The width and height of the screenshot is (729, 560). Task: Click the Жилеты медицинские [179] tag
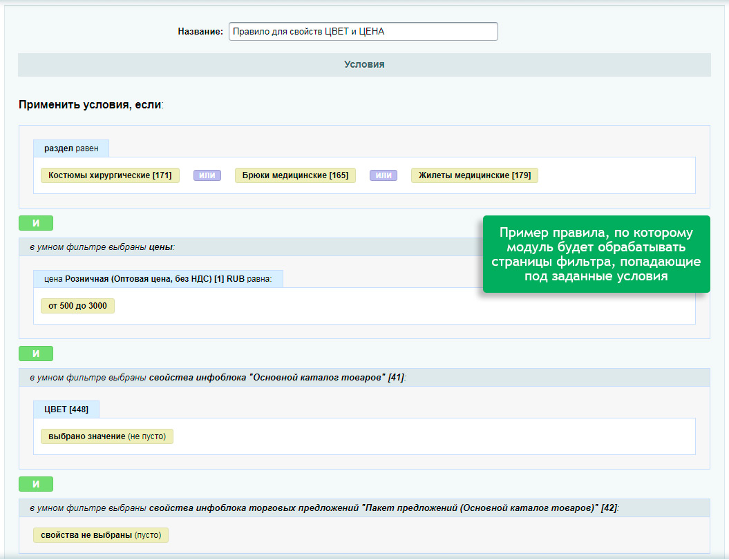click(474, 175)
